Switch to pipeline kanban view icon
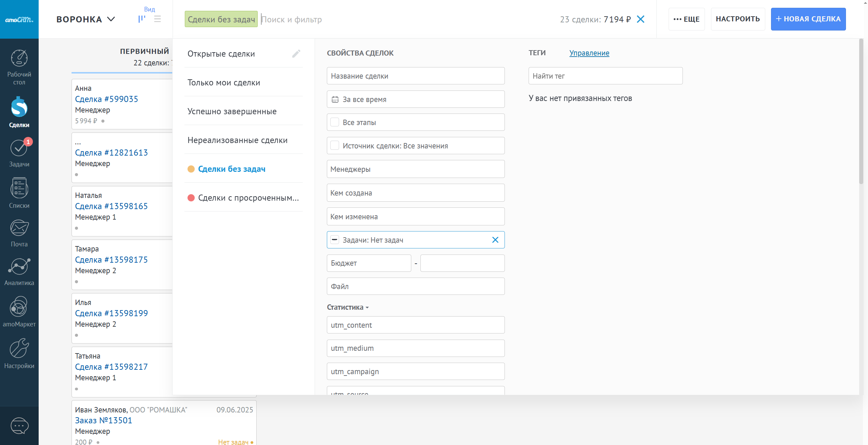This screenshot has height=445, width=868. pyautogui.click(x=142, y=19)
